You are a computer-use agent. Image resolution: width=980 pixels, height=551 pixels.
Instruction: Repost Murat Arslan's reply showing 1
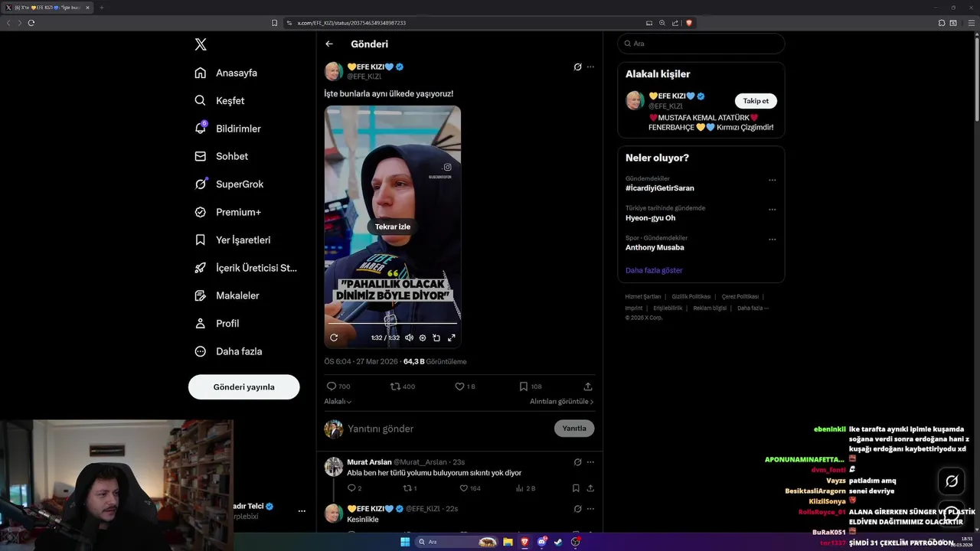tap(410, 488)
